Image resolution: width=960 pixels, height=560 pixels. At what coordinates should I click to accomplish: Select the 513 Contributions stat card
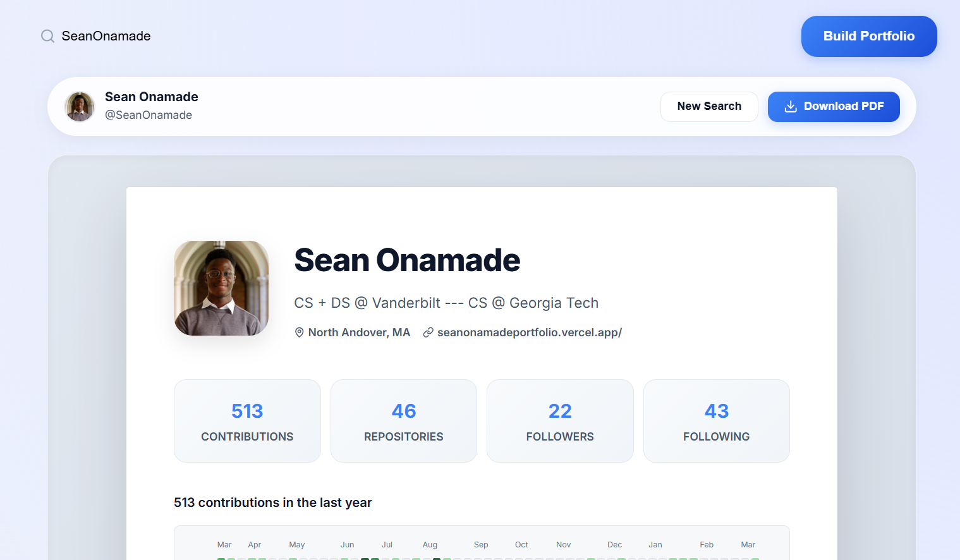[x=247, y=421]
